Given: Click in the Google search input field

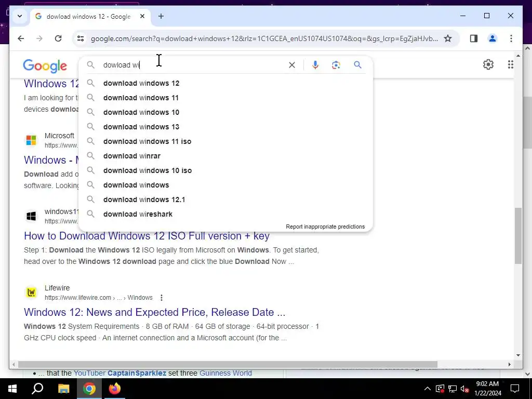Looking at the screenshot, I should click(193, 65).
